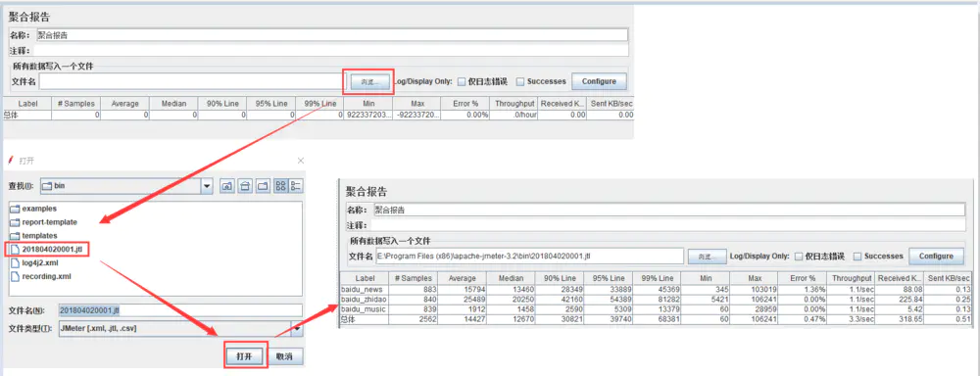980x376 pixels.
Task: Click file path field containing 201804020001.jtl
Action: [x=529, y=257]
